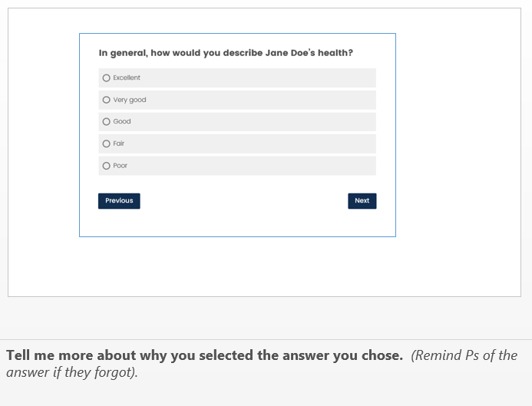Screen dimensions: 532x406
Task: Click the Previous button
Action: click(x=119, y=201)
